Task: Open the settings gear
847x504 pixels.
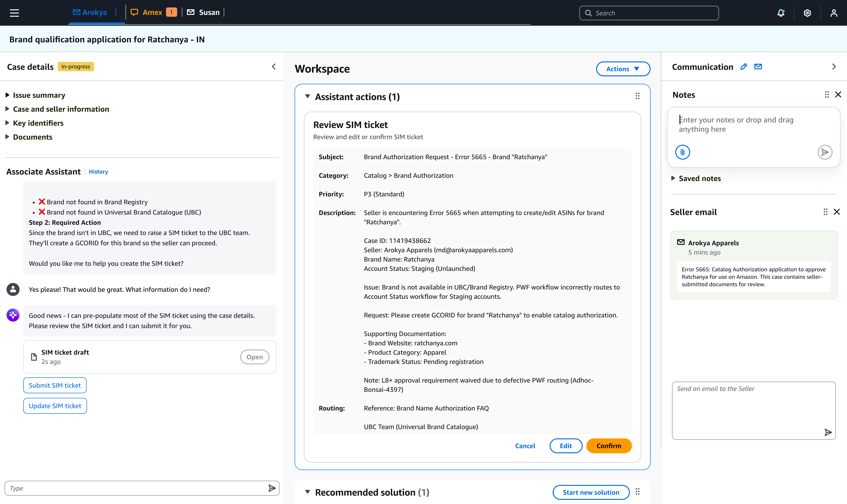Action: tap(807, 13)
